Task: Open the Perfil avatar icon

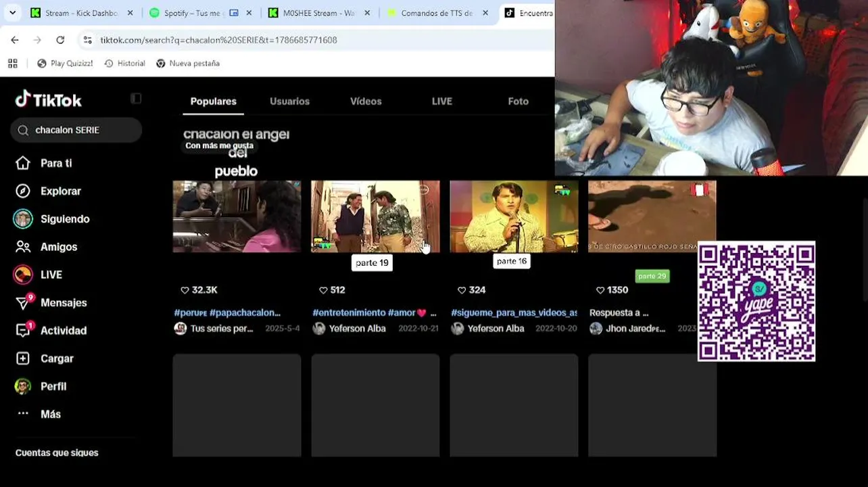Action: 23,386
